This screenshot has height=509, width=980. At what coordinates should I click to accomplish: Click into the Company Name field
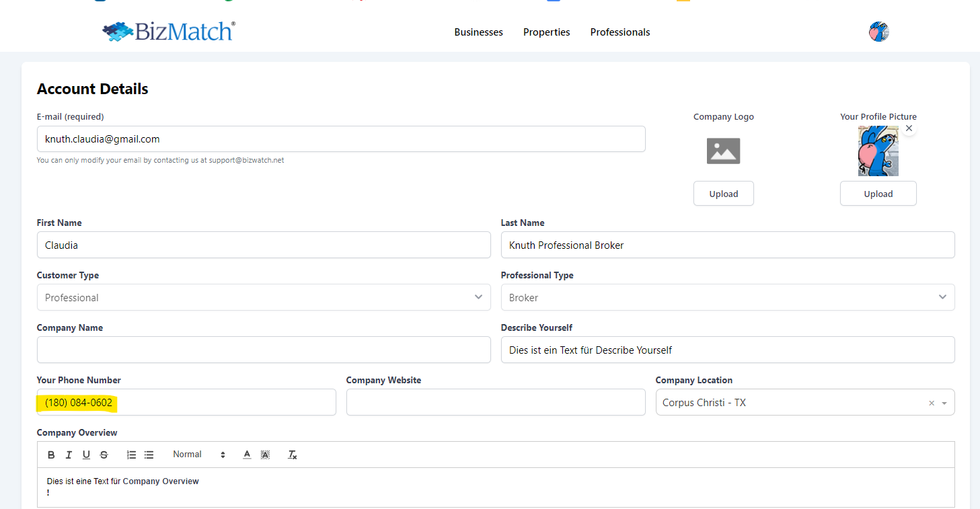(264, 350)
